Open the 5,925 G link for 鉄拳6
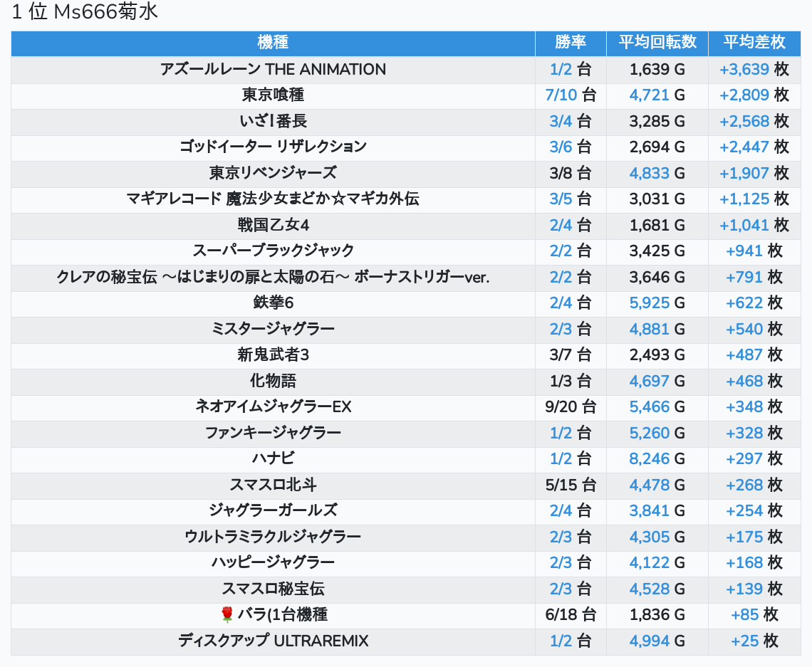Screen dimensions: 812x667 (x=649, y=303)
